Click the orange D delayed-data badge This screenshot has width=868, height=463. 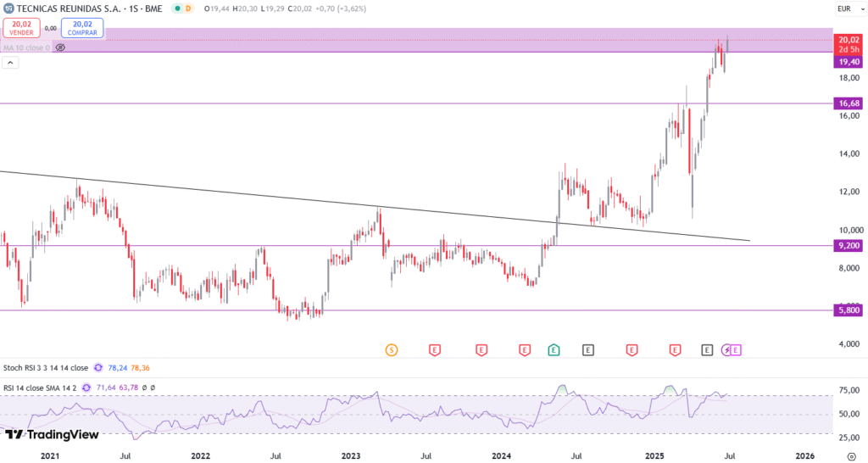(188, 8)
